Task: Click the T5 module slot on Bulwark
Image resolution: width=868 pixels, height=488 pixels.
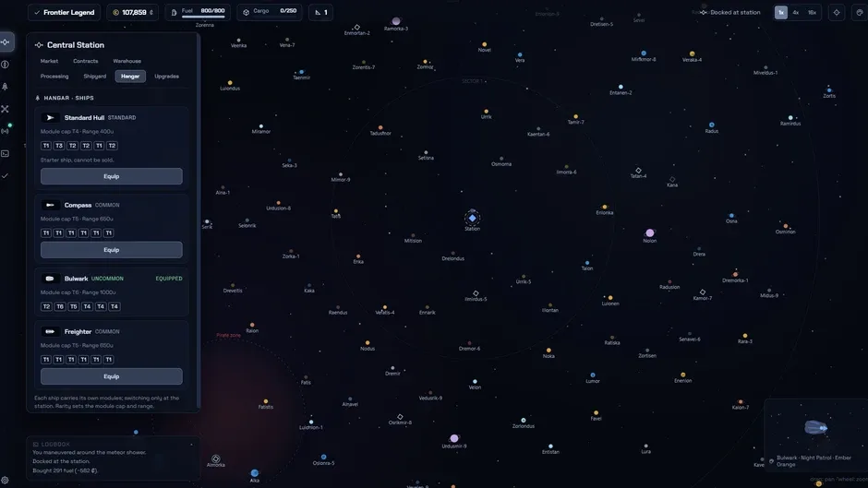Action: [x=73, y=306]
